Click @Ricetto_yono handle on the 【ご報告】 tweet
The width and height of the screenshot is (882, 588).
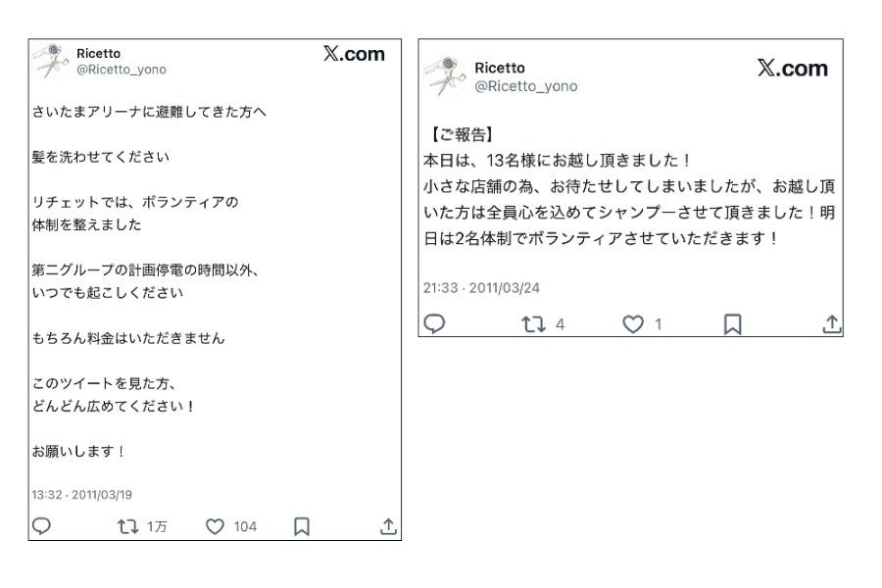[x=525, y=86]
